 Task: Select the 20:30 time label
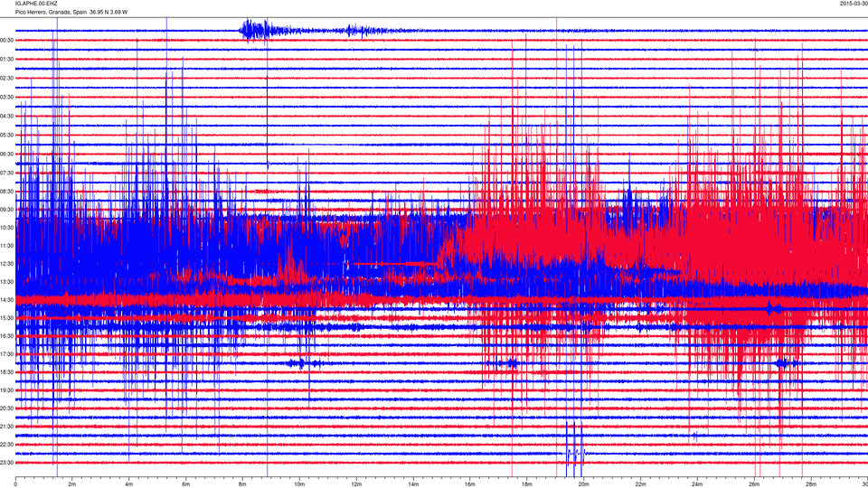6,408
